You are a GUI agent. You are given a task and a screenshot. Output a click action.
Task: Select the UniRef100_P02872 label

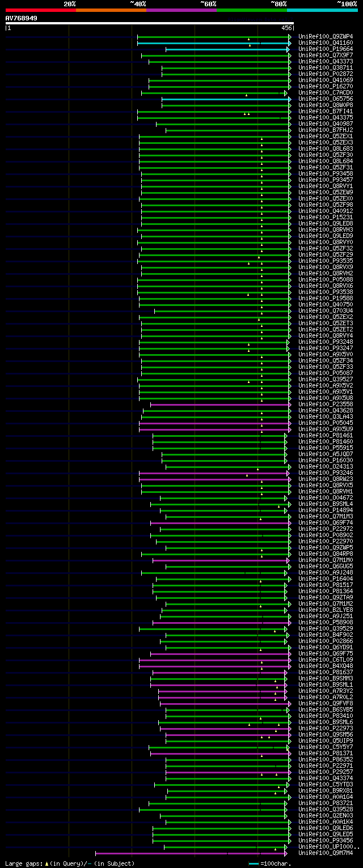[325, 74]
